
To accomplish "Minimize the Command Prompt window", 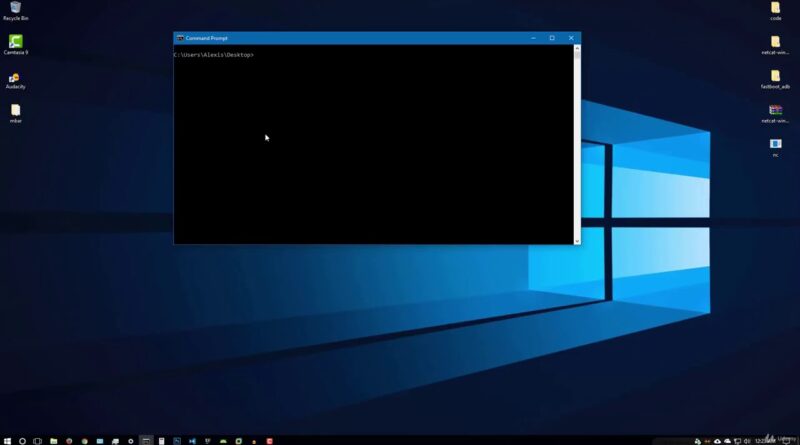I will pyautogui.click(x=534, y=38).
